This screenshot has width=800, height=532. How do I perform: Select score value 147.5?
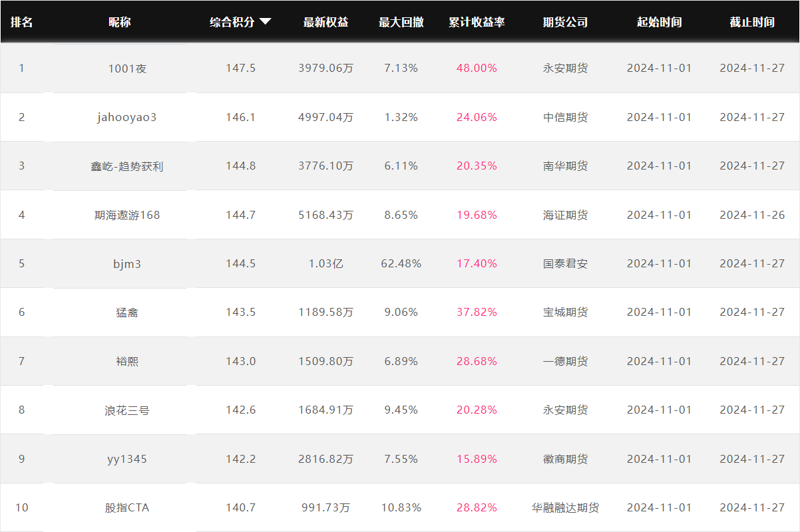tap(241, 68)
